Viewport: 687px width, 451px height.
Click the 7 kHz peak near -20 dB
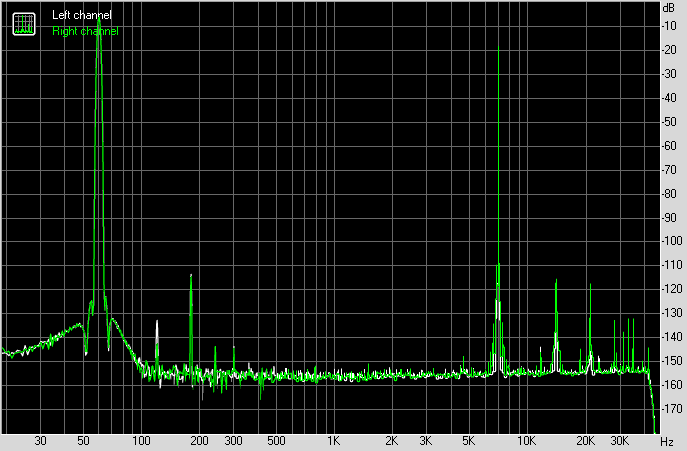click(499, 47)
